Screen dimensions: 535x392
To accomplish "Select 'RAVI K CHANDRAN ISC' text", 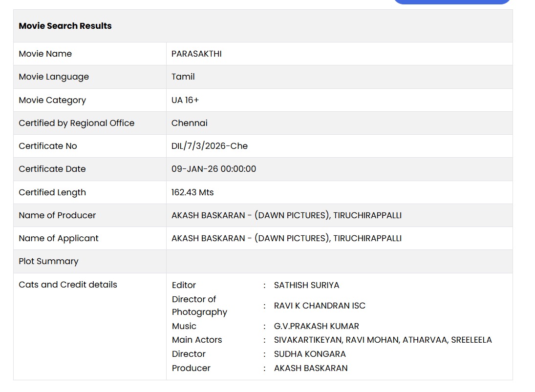I will tap(320, 306).
